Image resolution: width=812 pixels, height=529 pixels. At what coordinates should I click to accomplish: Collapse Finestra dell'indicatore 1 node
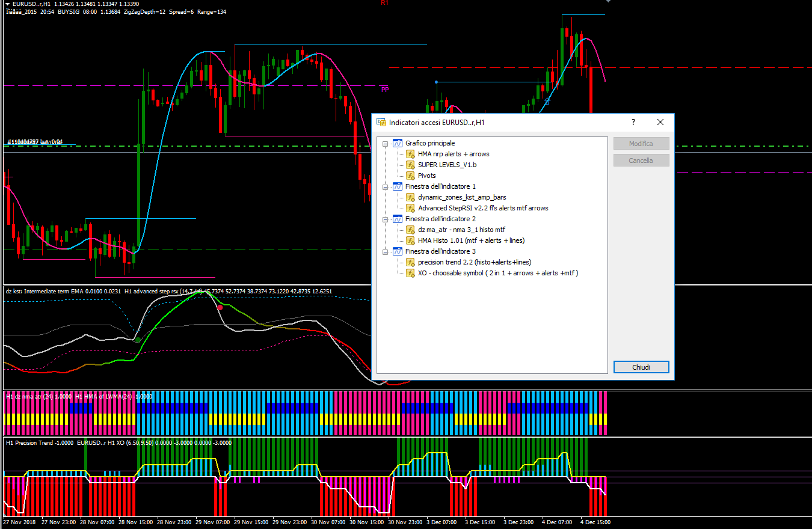[x=385, y=187]
